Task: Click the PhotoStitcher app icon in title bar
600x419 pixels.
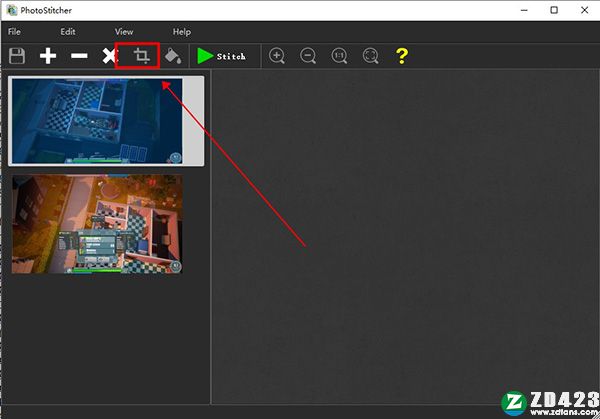Action: [12, 10]
